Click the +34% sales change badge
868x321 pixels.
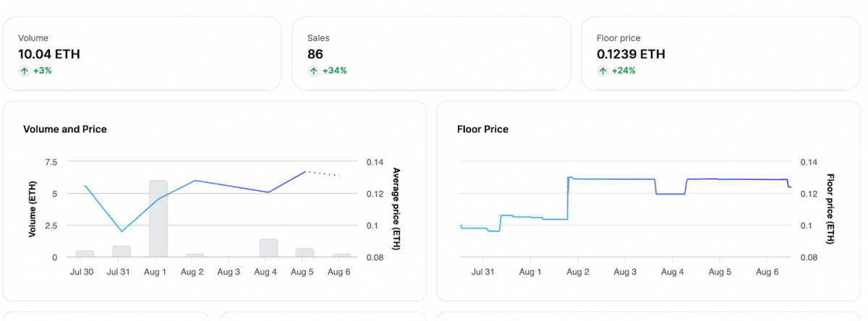pos(334,71)
